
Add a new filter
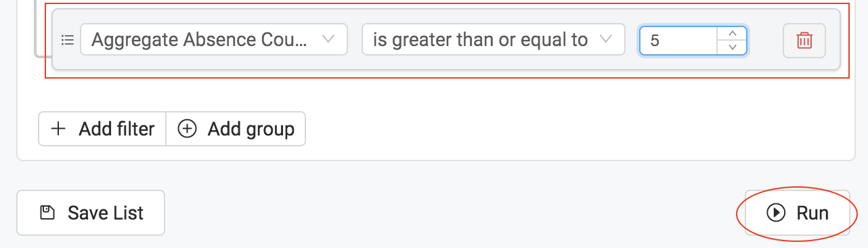point(102,129)
